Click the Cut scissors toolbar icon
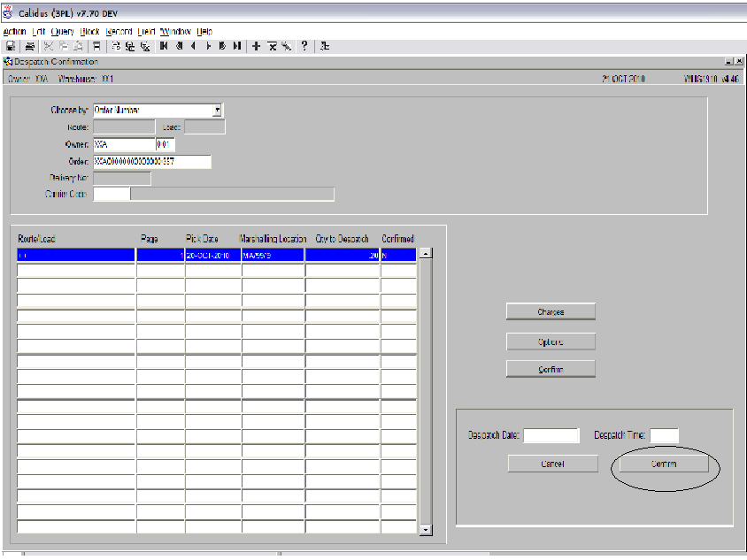This screenshot has height=560, width=747. coord(48,46)
